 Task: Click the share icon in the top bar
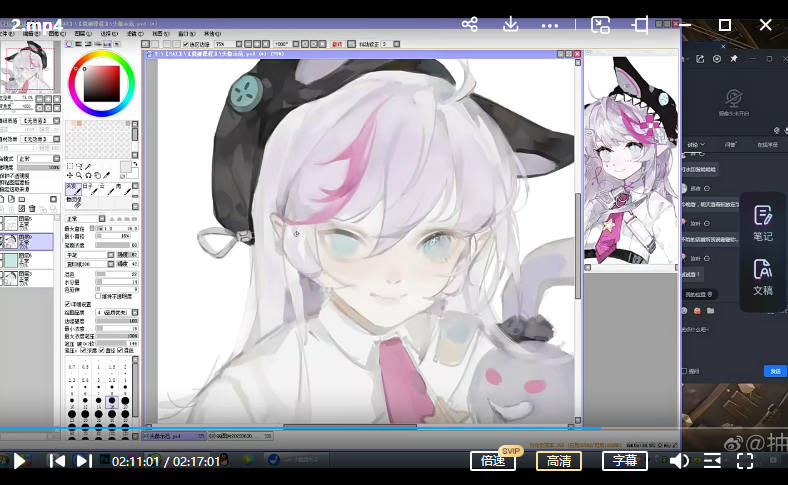click(469, 24)
